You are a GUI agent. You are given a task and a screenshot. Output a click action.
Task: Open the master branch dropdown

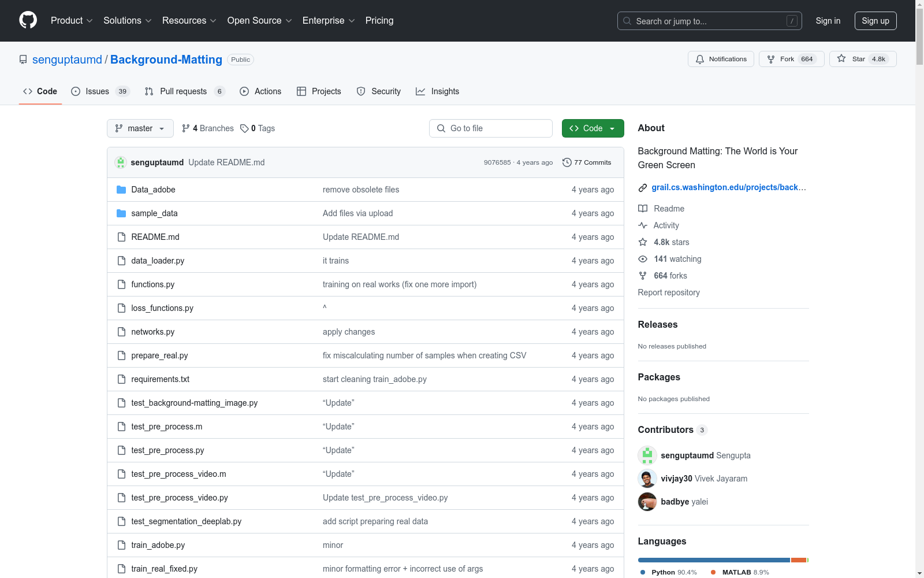coord(140,128)
